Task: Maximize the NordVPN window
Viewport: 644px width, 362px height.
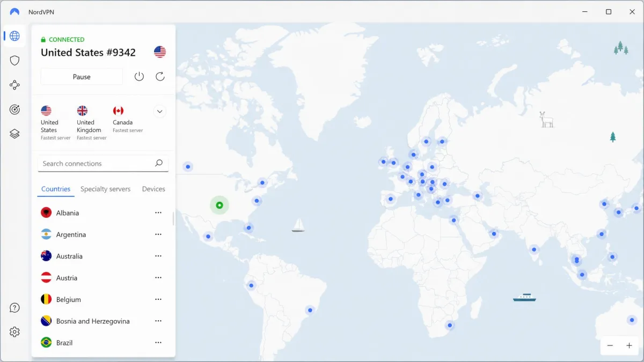Action: (609, 12)
